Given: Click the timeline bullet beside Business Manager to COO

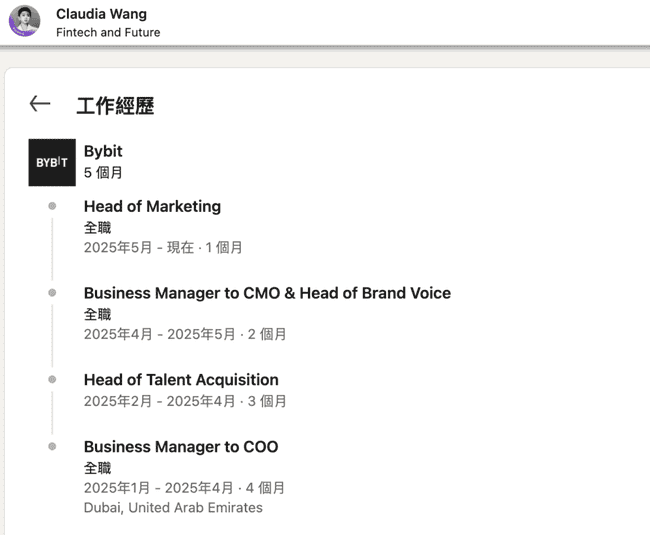Looking at the screenshot, I should coord(52,446).
